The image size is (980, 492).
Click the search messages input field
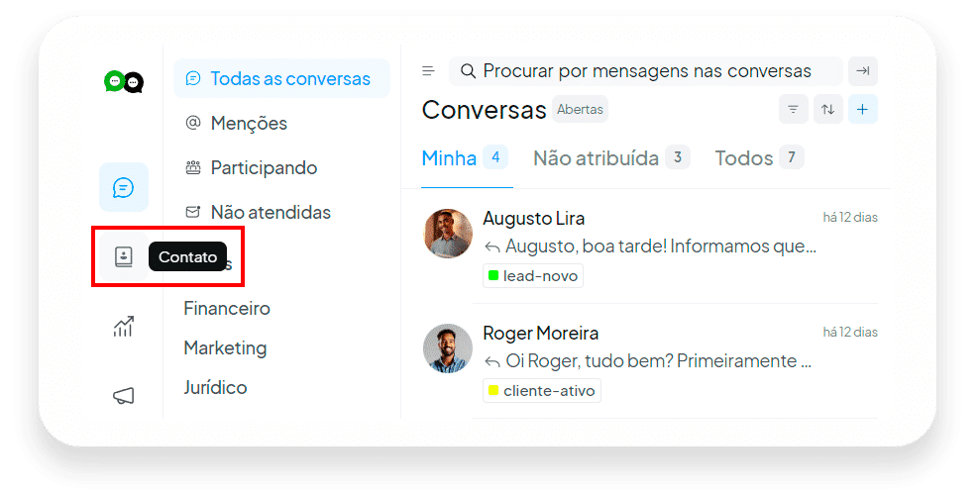(x=646, y=71)
